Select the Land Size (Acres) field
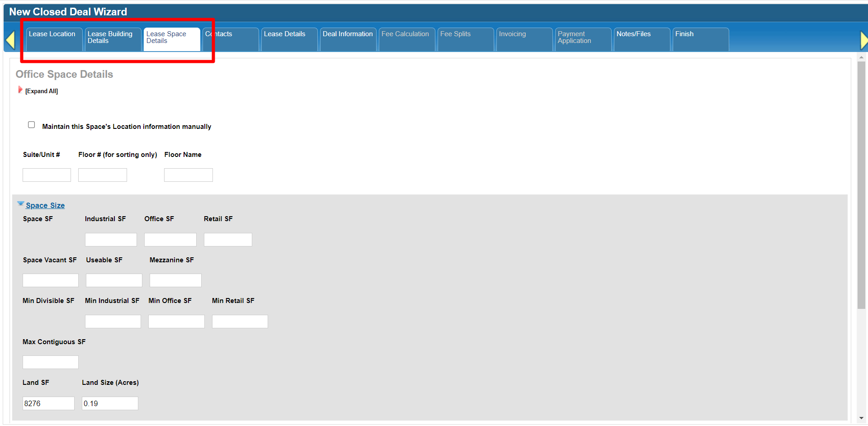The height and width of the screenshot is (426, 868). pyautogui.click(x=110, y=403)
